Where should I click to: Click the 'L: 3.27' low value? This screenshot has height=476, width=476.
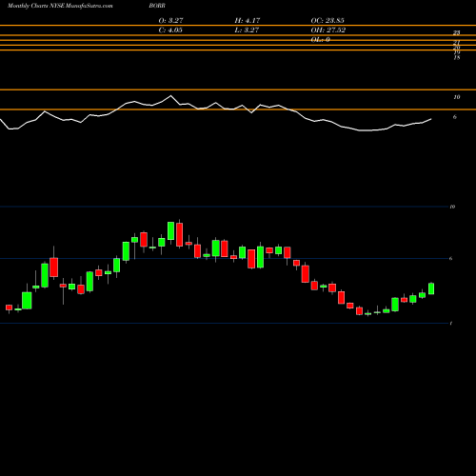247,30
